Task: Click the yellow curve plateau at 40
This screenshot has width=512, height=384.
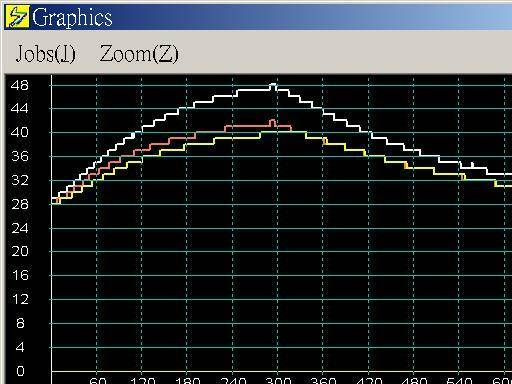Action: pos(283,132)
